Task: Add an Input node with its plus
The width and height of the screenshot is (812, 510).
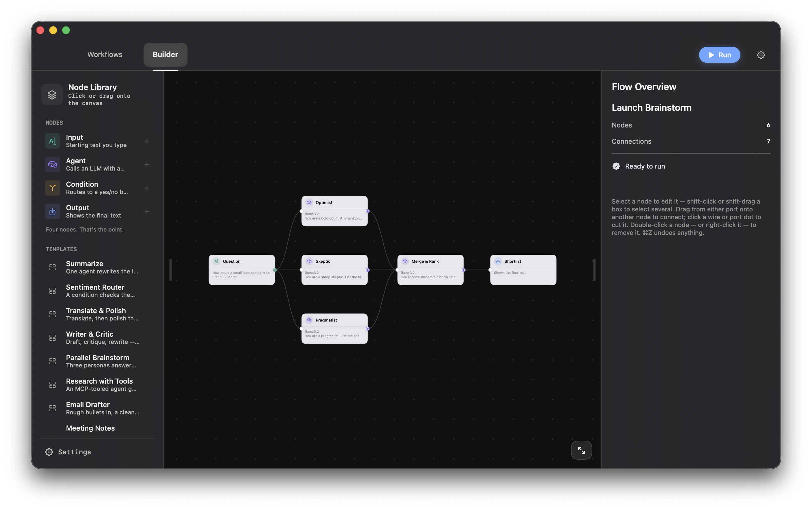Action: [147, 141]
